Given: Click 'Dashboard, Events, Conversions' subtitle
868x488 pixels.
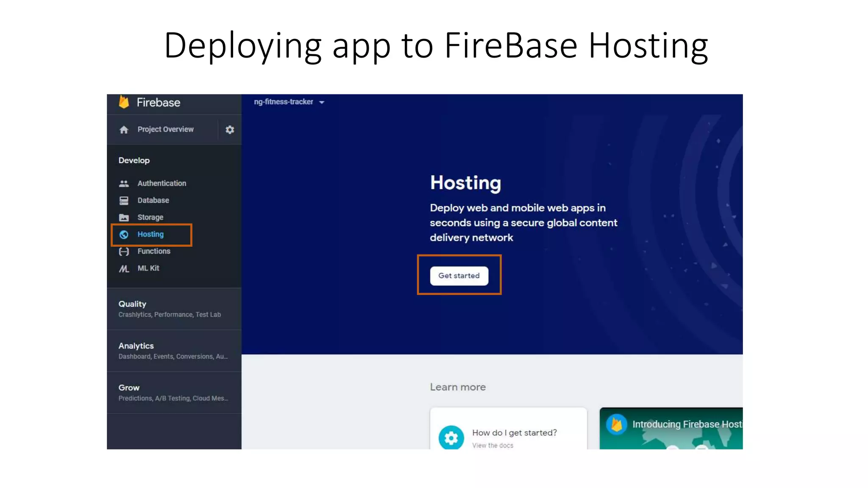Looking at the screenshot, I should tap(173, 356).
